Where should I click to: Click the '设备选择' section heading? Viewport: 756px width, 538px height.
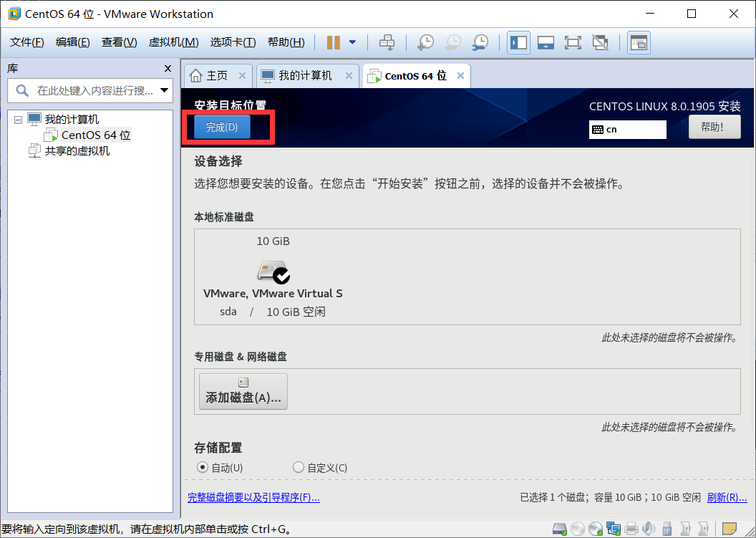218,161
